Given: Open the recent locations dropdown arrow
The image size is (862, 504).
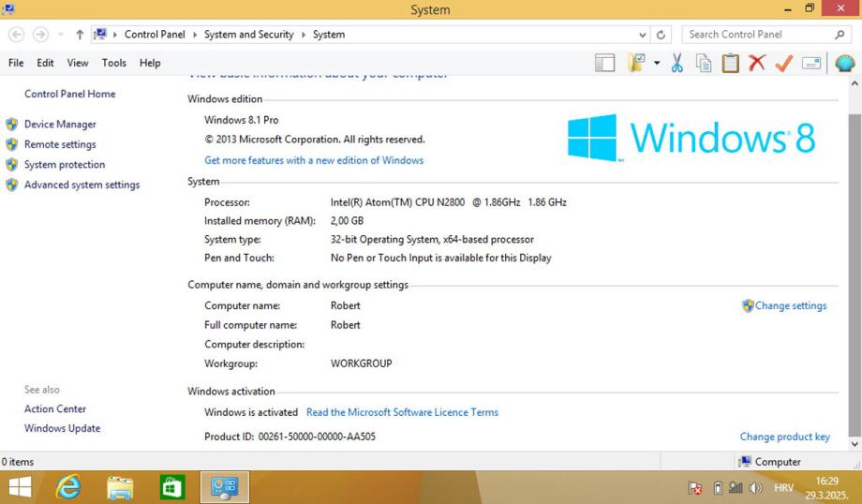Looking at the screenshot, I should pos(61,35).
